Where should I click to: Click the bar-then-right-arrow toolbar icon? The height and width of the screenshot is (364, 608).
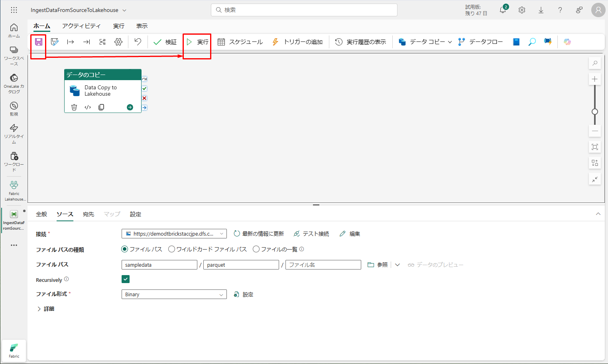pyautogui.click(x=71, y=42)
